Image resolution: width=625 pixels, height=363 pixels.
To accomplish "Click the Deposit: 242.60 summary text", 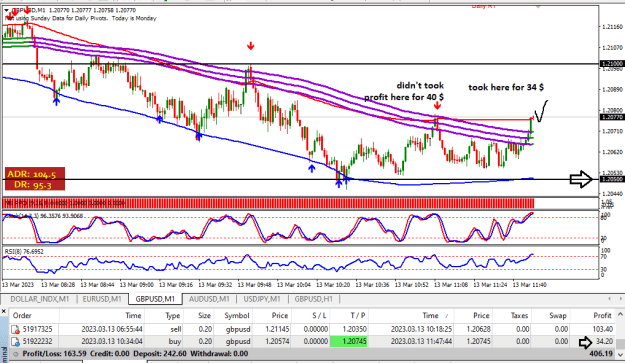I will click(x=159, y=354).
